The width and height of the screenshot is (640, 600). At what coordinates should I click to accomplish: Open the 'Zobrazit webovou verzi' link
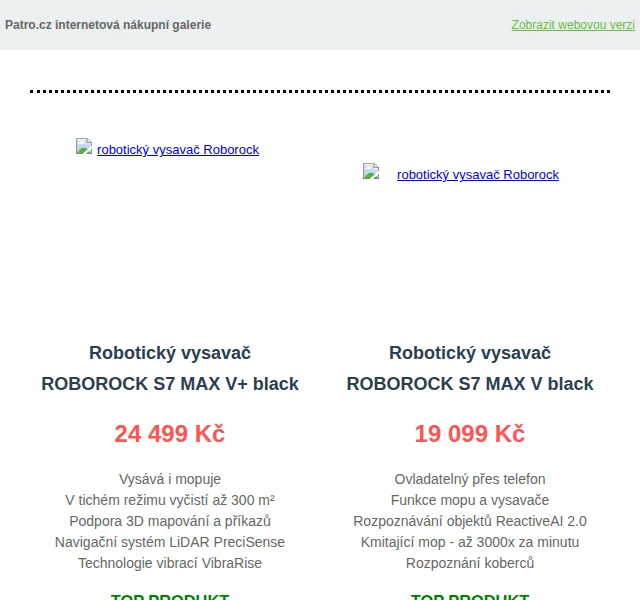tap(573, 25)
